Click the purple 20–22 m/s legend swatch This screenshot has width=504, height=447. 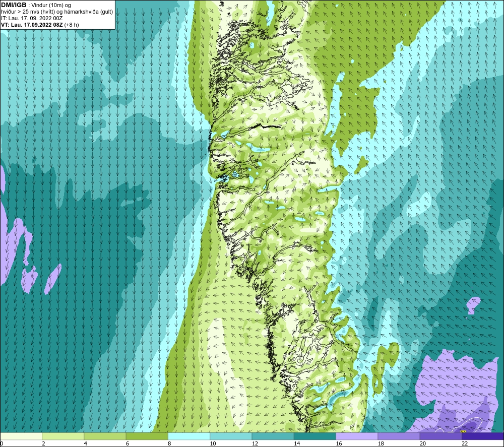440,436
